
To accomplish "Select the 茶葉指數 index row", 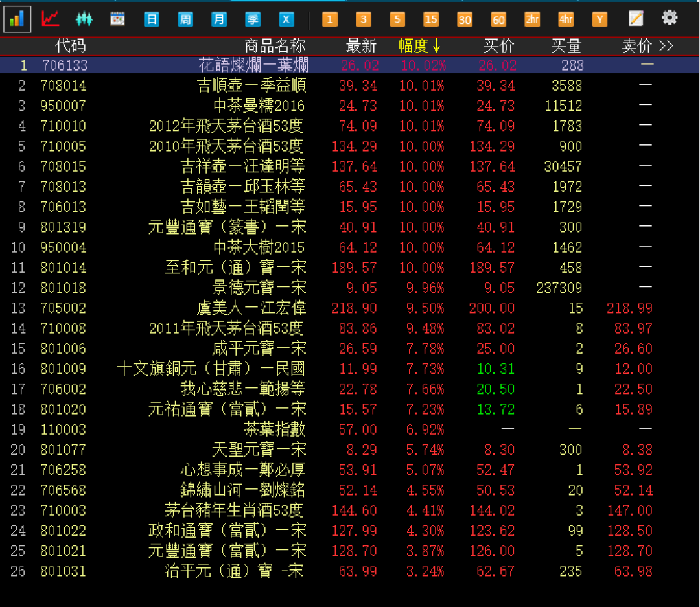I will [349, 429].
